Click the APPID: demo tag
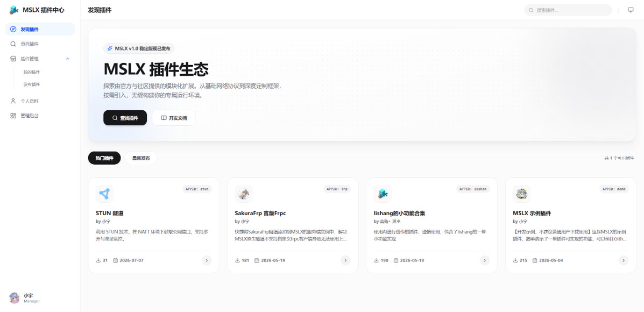Viewport: 644px width, 312px height. point(614,189)
